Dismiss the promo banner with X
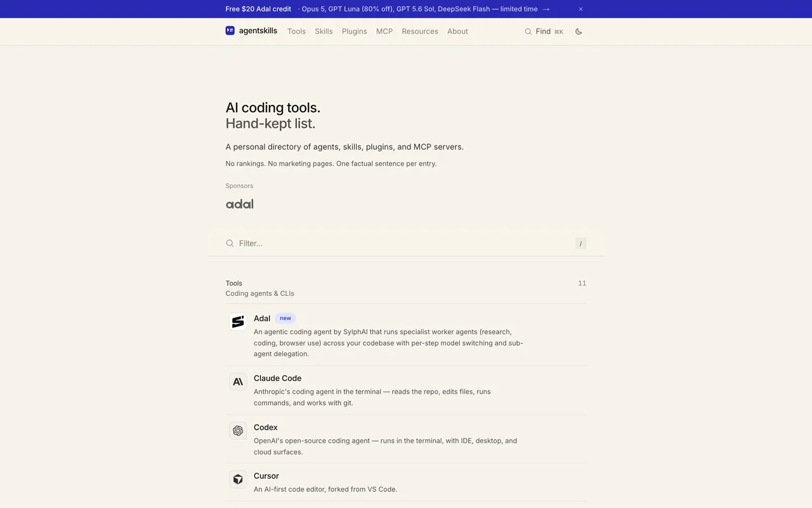Image resolution: width=812 pixels, height=508 pixels. 580,9
